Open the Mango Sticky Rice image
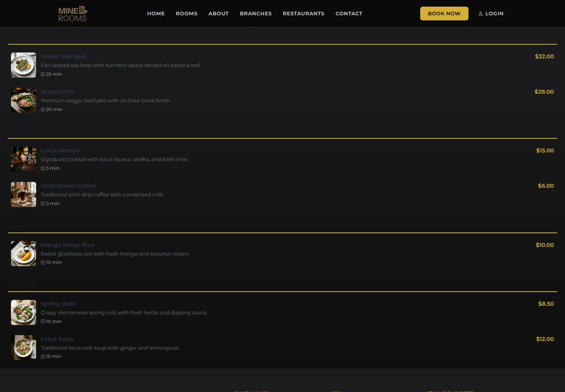Image resolution: width=565 pixels, height=392 pixels. coord(24,254)
